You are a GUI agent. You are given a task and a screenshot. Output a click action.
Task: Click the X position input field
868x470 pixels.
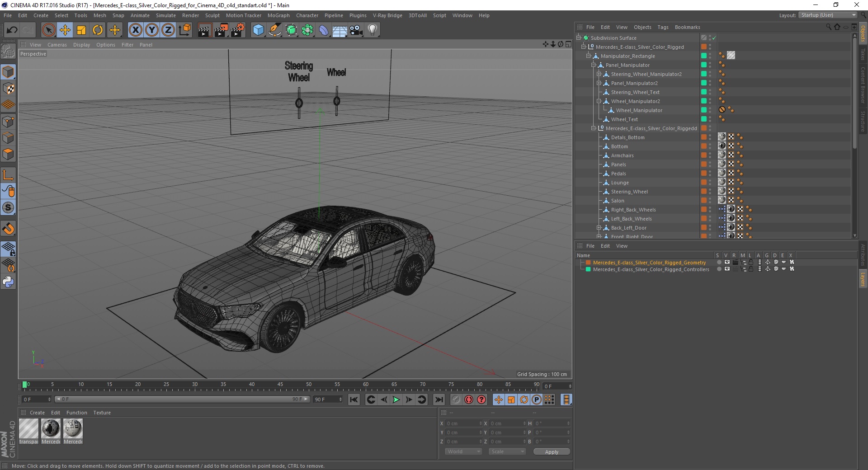pos(463,423)
